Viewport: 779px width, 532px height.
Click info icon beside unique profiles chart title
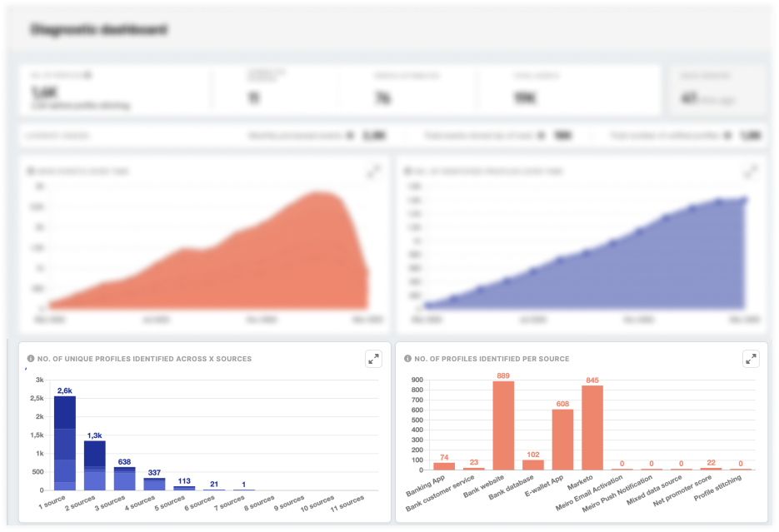[31, 358]
